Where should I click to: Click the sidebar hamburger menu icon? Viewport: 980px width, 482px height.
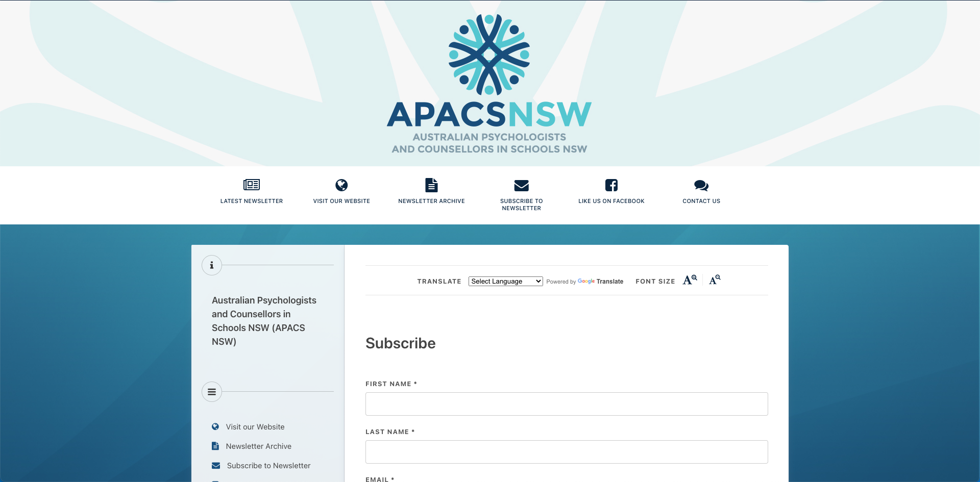tap(212, 392)
